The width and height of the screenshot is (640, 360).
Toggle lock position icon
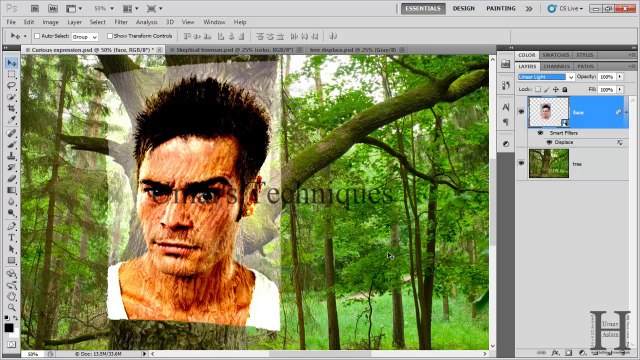click(x=556, y=89)
